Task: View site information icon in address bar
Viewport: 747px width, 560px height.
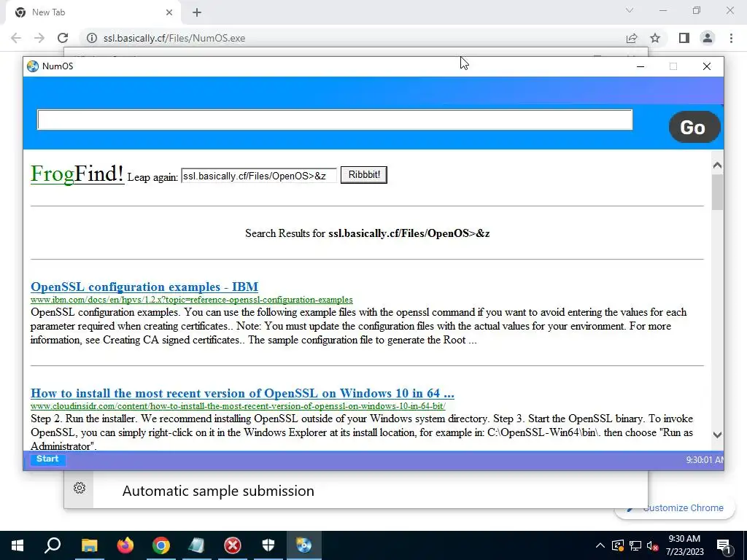Action: click(92, 38)
